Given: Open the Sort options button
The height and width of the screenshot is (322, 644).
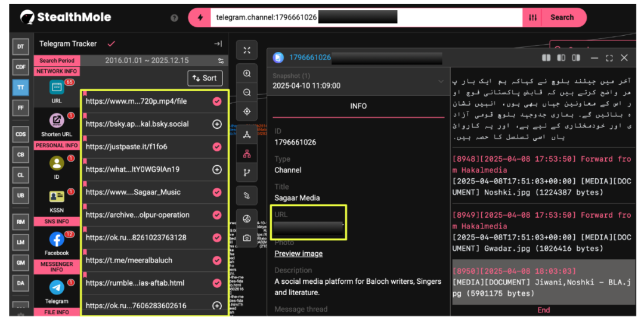Looking at the screenshot, I should 205,78.
